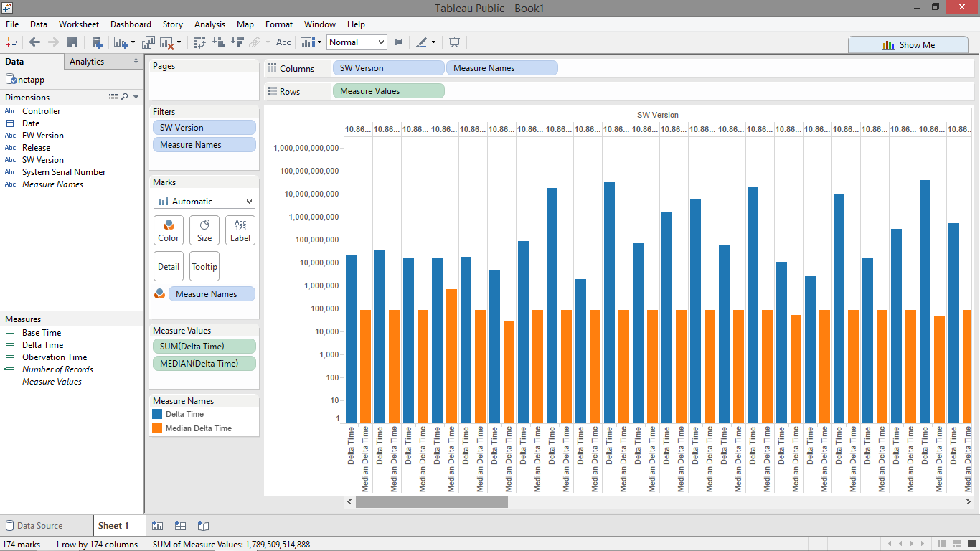The height and width of the screenshot is (551, 980).
Task: Select the Obervation Time measure
Action: (55, 357)
